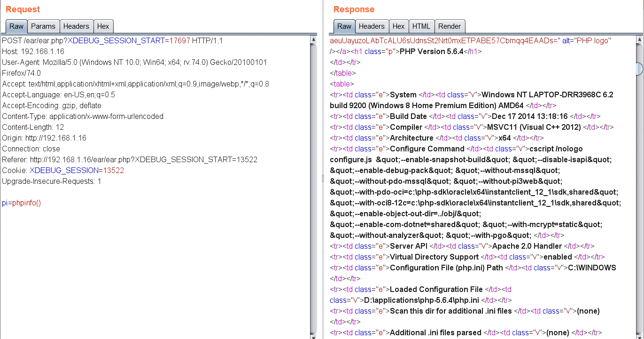
Task: Click the alt="PHP logo" attribute text
Action: pos(586,40)
